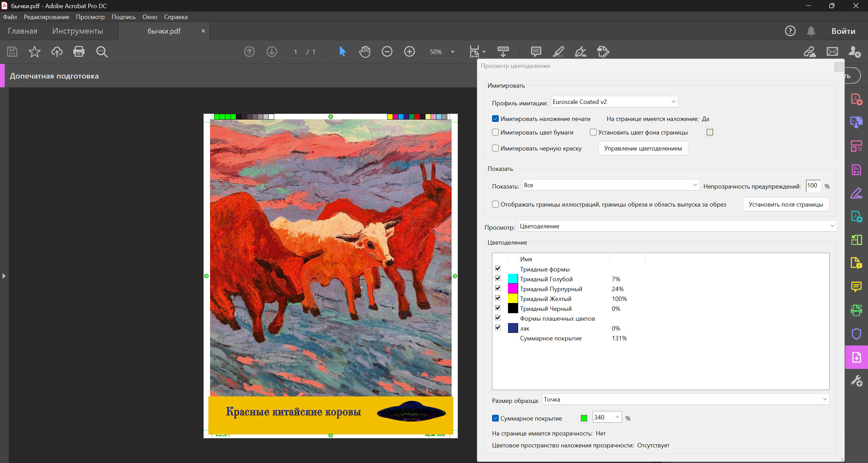Open the Файл menu
868x463 pixels.
point(10,17)
